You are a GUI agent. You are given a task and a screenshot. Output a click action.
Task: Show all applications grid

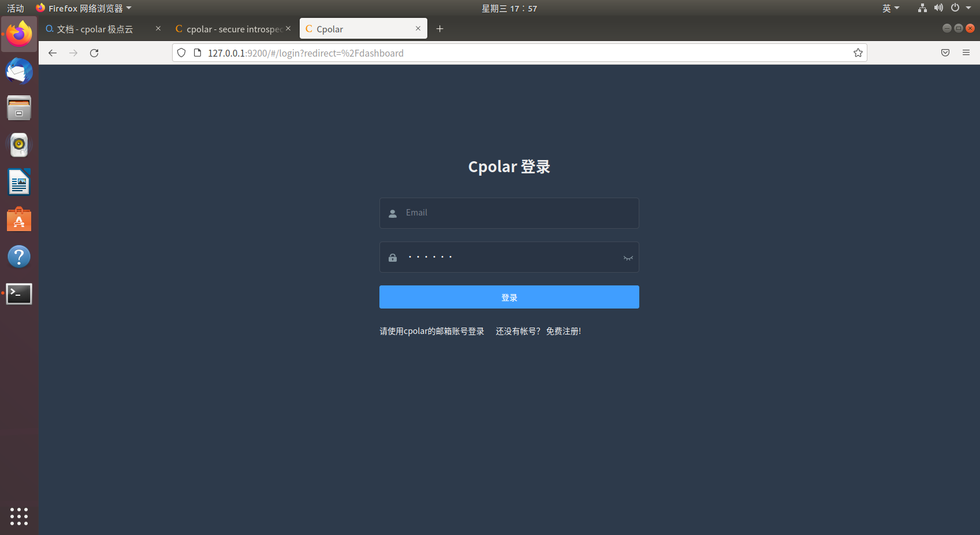point(19,517)
